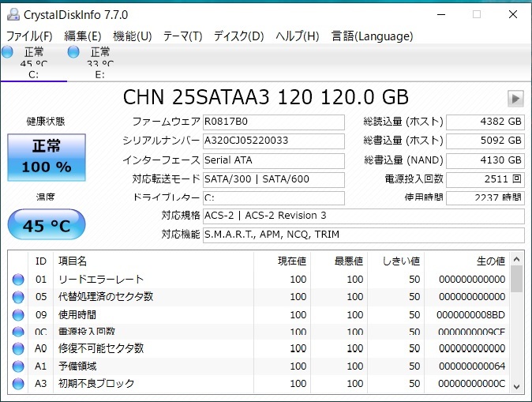Click the E: drive status circle icon

(73, 52)
